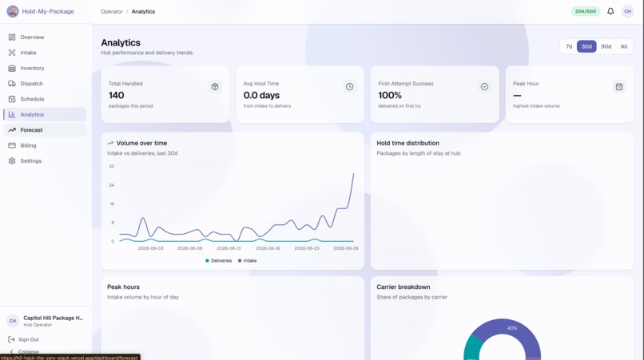The image size is (644, 360).
Task: Toggle the Intake legend swatch
Action: (x=240, y=261)
